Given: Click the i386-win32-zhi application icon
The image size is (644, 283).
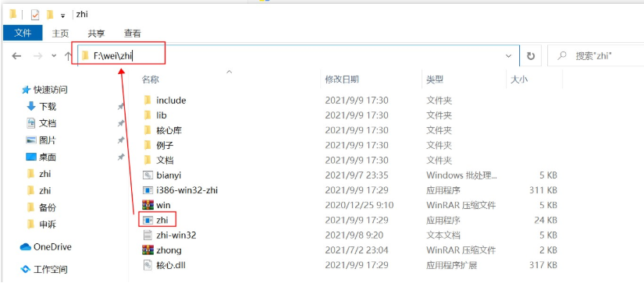Looking at the screenshot, I should pos(148,190).
